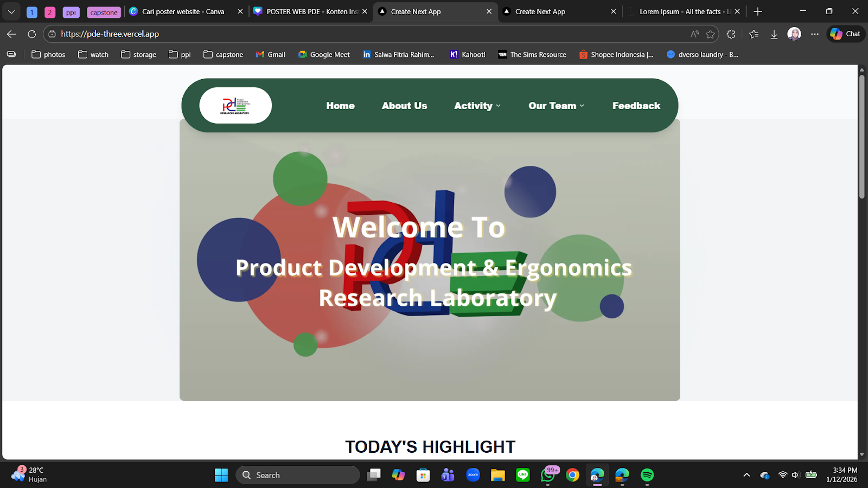Image resolution: width=868 pixels, height=488 pixels.
Task: Click the taskbar Search box
Action: click(298, 475)
